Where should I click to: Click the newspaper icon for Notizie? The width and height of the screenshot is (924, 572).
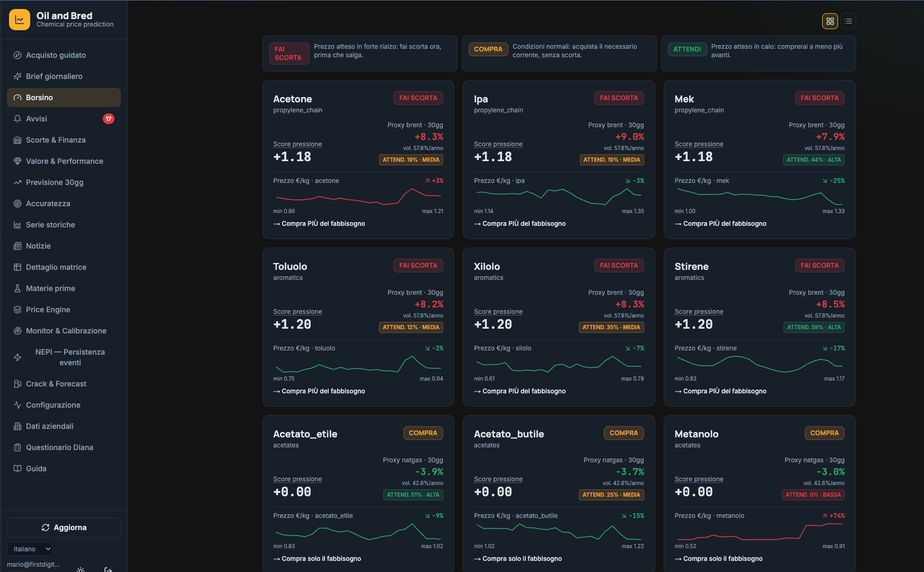17,246
